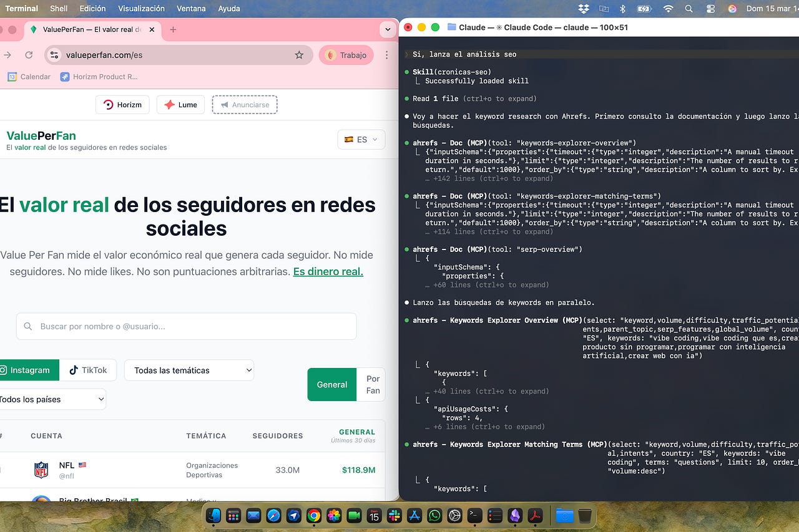This screenshot has height=532, width=799.
Task: Bookmark this page with the star icon
Action: 299,55
